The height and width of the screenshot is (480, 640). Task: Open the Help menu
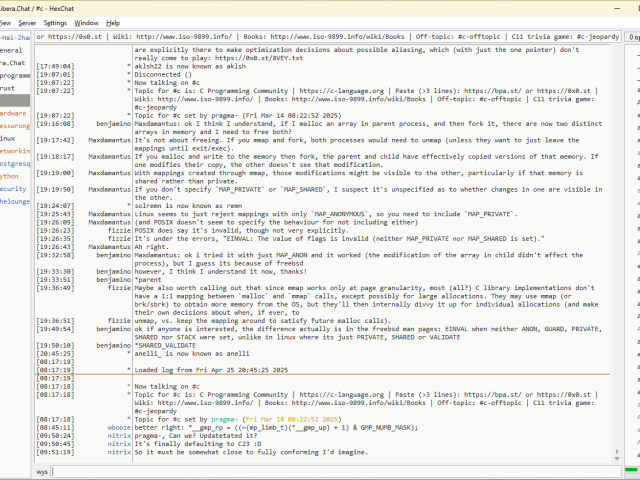pyautogui.click(x=113, y=22)
